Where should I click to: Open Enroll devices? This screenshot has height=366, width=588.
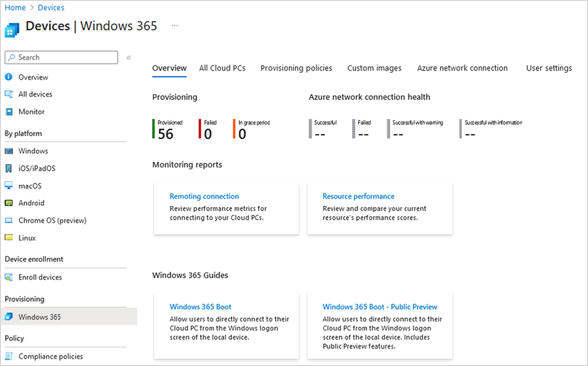click(x=40, y=277)
